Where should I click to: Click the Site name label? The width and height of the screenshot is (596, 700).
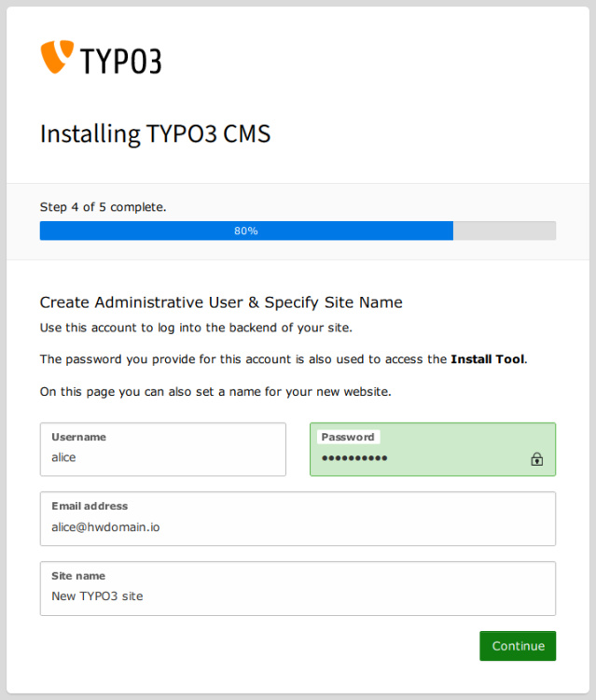coord(78,576)
